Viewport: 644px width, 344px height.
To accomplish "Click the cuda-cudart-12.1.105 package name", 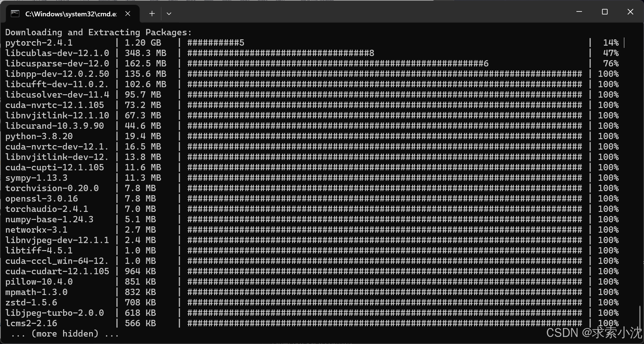I will point(57,271).
